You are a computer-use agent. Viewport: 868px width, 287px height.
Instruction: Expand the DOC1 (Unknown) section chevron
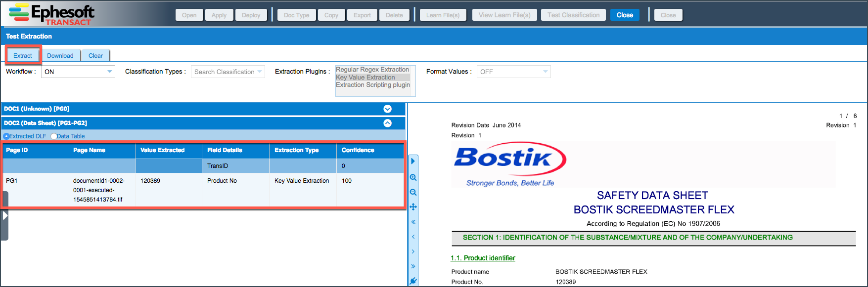388,109
